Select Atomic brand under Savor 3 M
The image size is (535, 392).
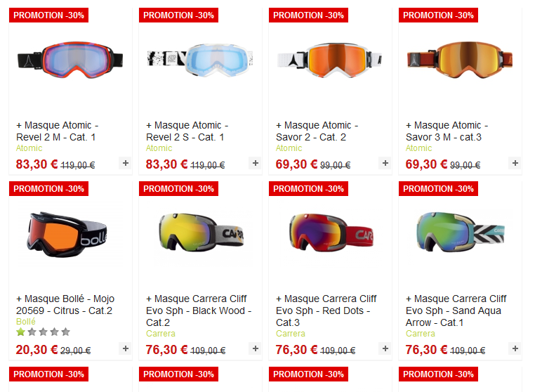(418, 148)
